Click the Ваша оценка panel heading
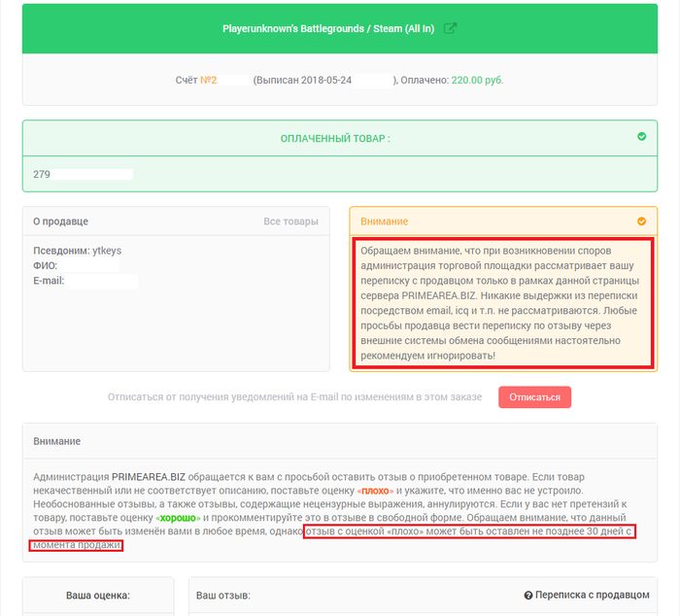Image resolution: width=680 pixels, height=616 pixels. click(x=98, y=595)
